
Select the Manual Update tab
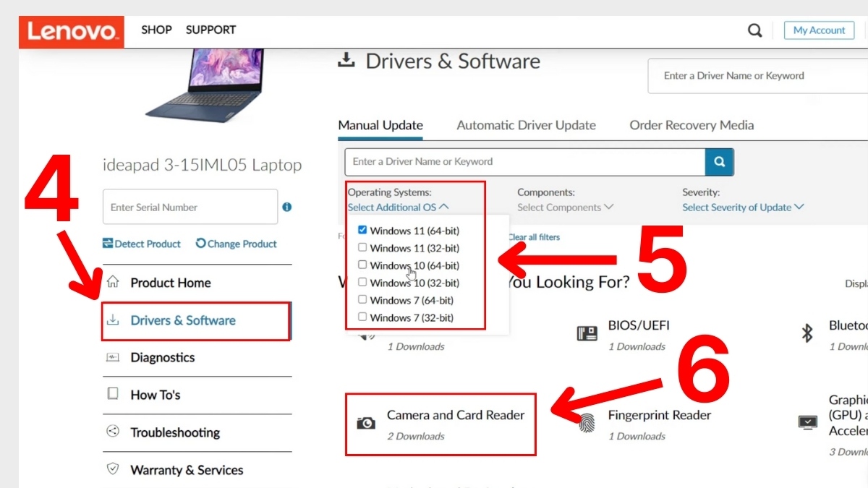click(x=380, y=125)
